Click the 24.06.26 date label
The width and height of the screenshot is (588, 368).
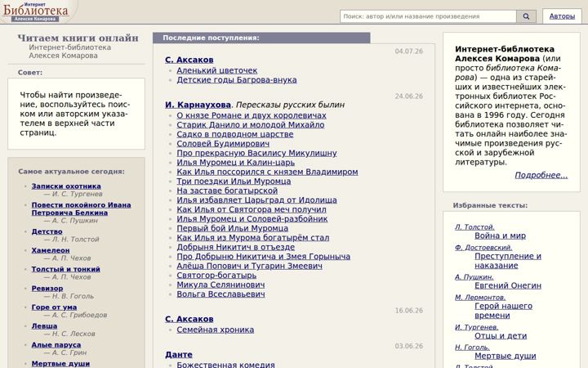(409, 96)
